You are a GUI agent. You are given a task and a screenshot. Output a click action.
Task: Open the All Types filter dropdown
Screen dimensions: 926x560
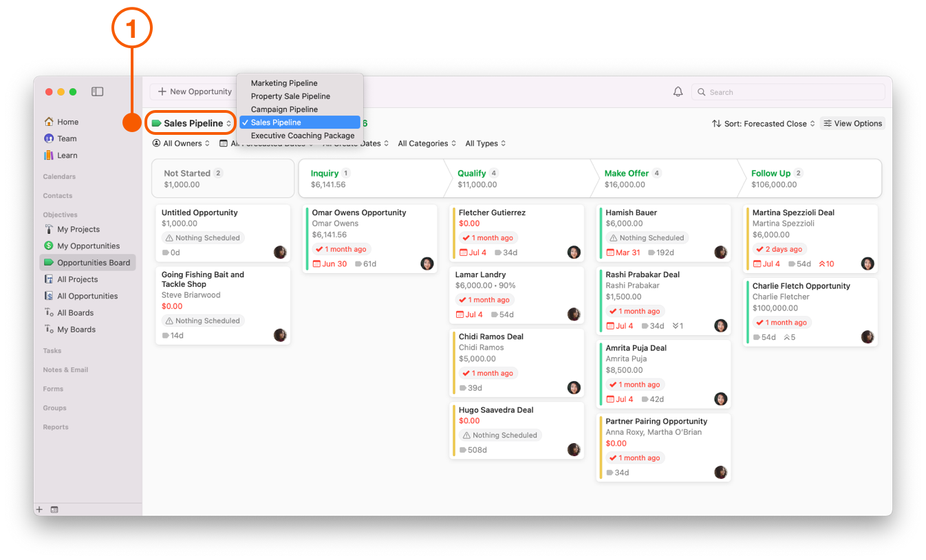(486, 143)
